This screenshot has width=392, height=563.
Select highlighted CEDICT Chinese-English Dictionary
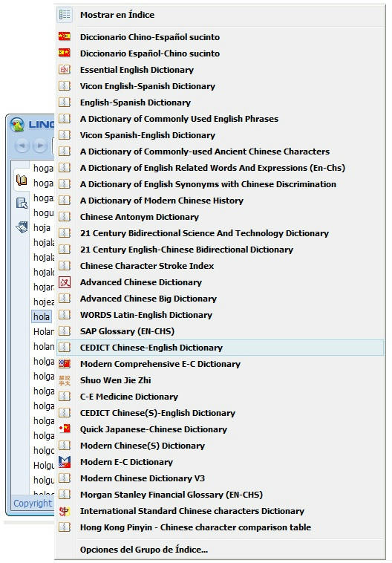pyautogui.click(x=220, y=348)
